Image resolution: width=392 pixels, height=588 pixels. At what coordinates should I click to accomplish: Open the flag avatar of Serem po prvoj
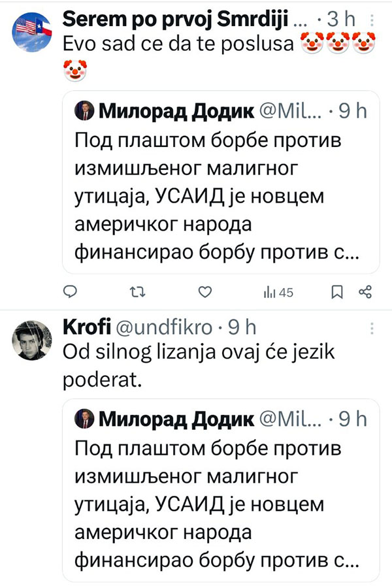point(31,29)
